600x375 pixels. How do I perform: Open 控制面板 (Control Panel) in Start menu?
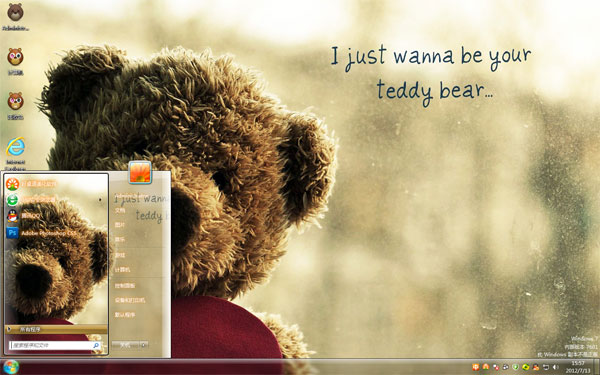point(125,285)
